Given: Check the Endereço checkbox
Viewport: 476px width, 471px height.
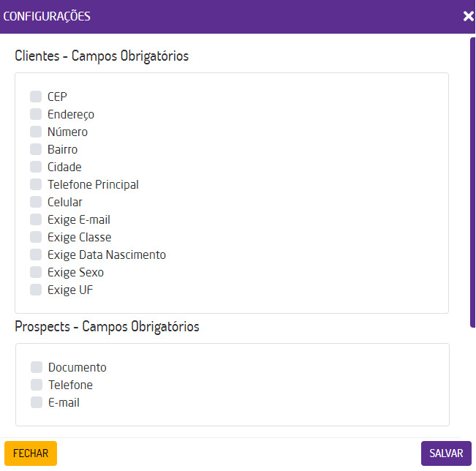Looking at the screenshot, I should coord(36,114).
